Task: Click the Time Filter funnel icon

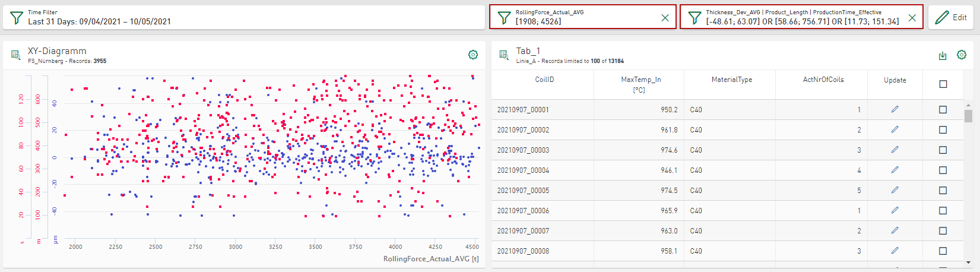Action: (x=17, y=17)
